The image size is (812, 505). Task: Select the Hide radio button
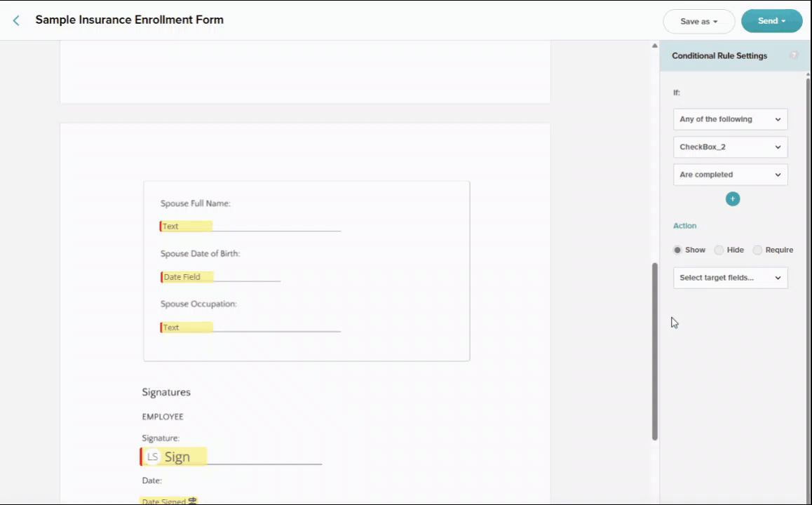[x=719, y=250]
